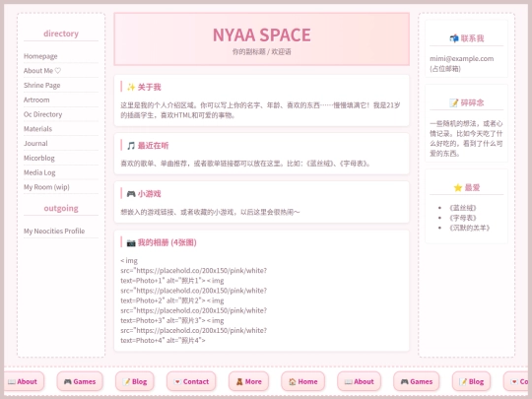Open the Homepage directory link
The image size is (532, 399).
(x=40, y=56)
